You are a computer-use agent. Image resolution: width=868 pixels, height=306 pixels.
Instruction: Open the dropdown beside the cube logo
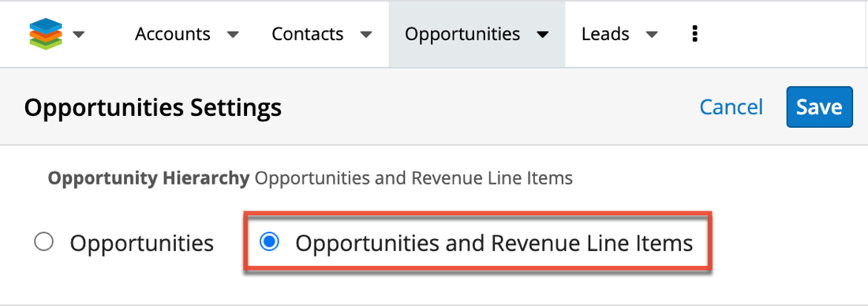pyautogui.click(x=79, y=35)
